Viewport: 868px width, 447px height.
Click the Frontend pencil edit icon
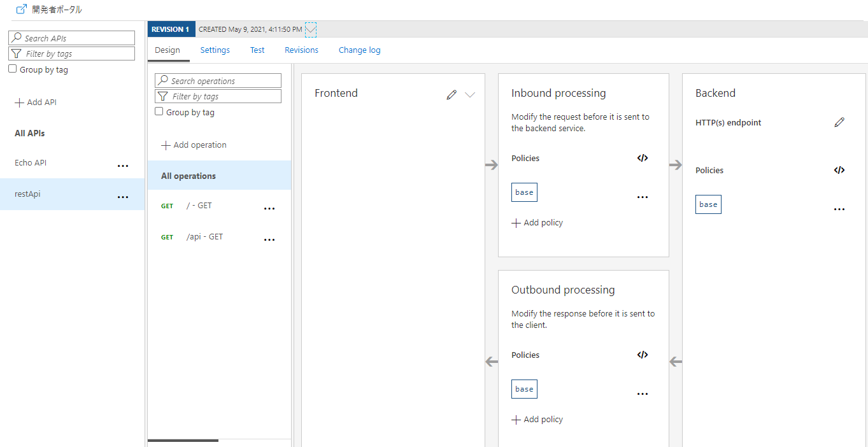click(x=452, y=95)
